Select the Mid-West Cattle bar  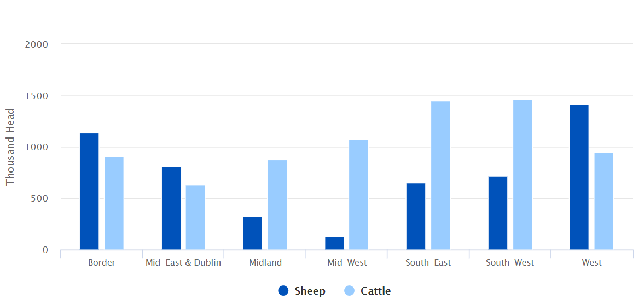tap(358, 194)
